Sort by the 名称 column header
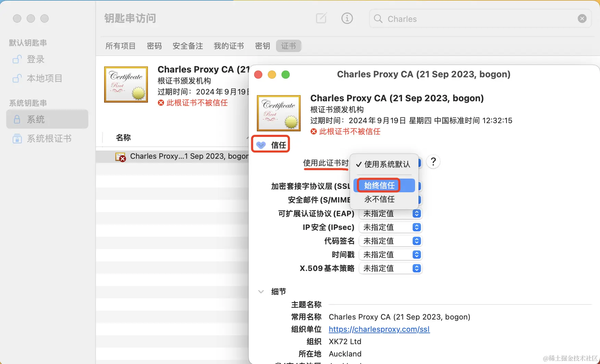Viewport: 600px width, 364px height. tap(123, 138)
